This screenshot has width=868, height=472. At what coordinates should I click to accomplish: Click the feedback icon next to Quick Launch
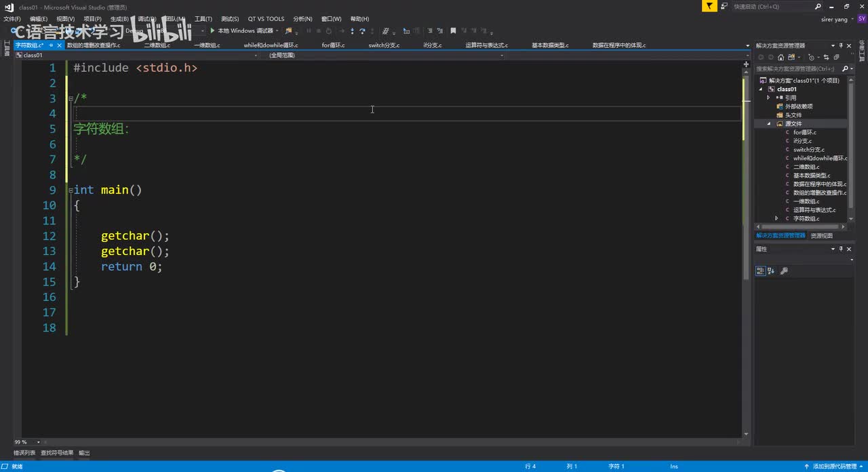tap(724, 6)
